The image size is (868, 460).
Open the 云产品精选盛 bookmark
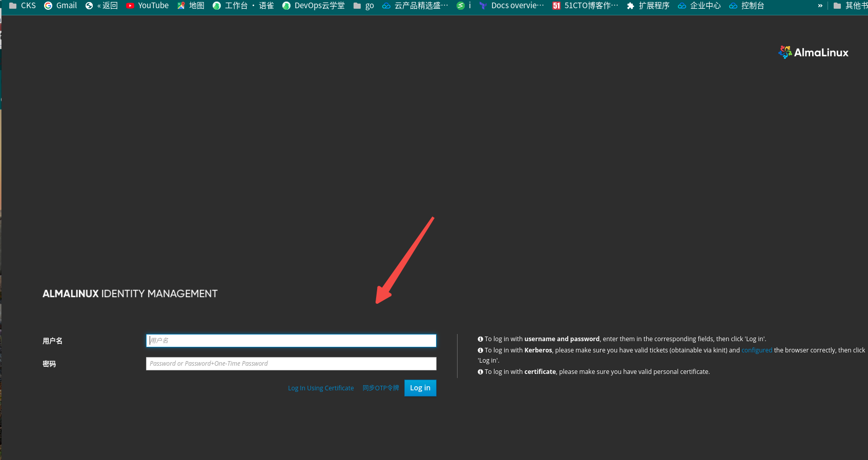(415, 6)
